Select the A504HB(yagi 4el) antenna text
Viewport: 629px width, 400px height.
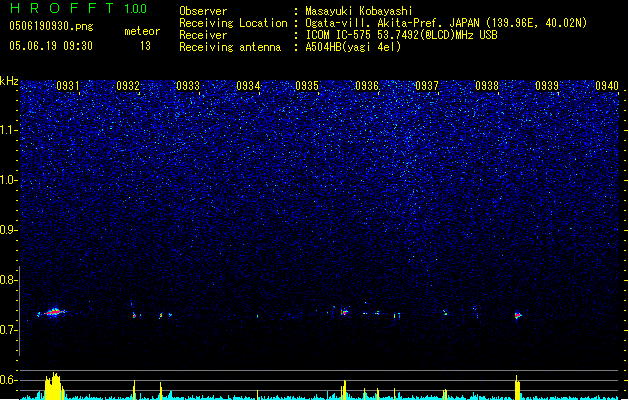coord(353,47)
